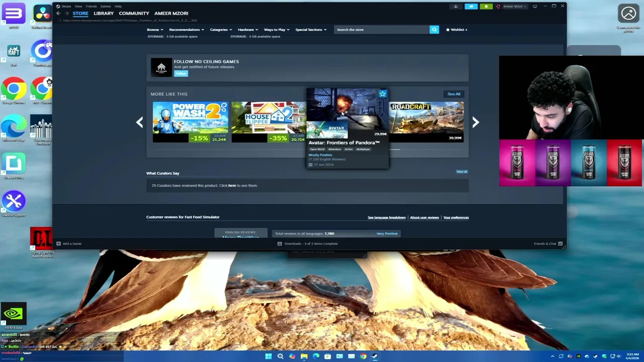This screenshot has width=644, height=362.
Task: Click the Steam back navigation arrow
Action: (x=58, y=14)
